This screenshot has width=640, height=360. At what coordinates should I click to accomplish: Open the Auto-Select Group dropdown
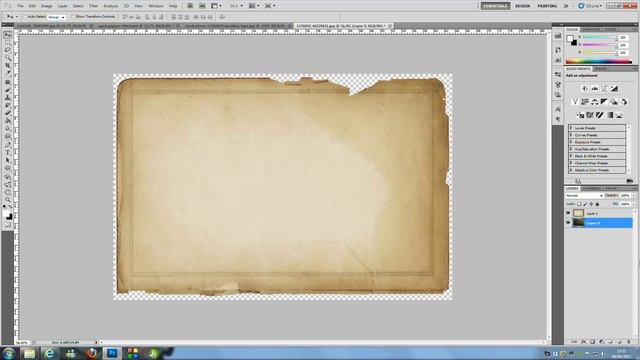pos(57,17)
